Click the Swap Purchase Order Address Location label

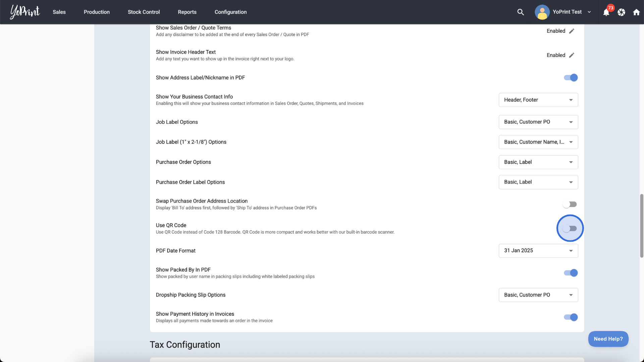coord(202,201)
